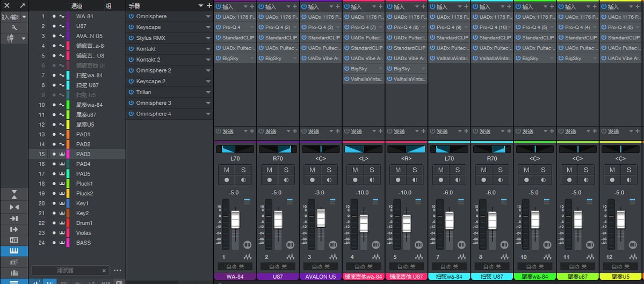The width and height of the screenshot is (644, 284).
Task: Click the pan control showing L70 on WA-84
Action: (x=235, y=149)
